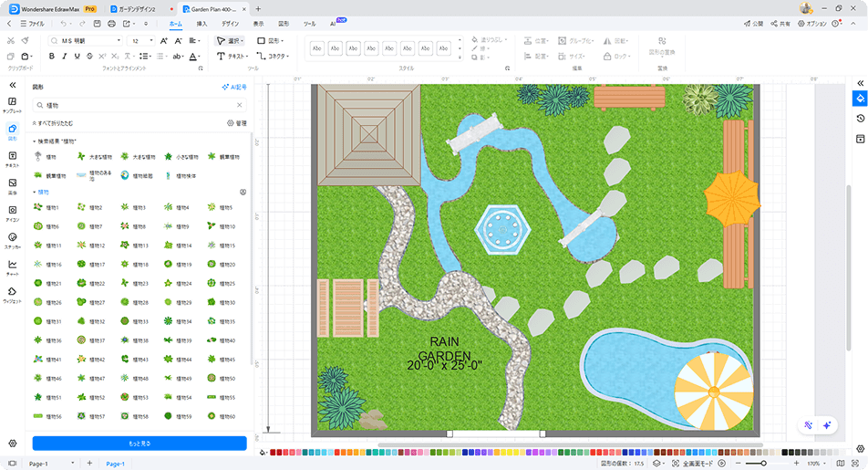Click the すべて折りたたむ collapse all link

click(53, 123)
